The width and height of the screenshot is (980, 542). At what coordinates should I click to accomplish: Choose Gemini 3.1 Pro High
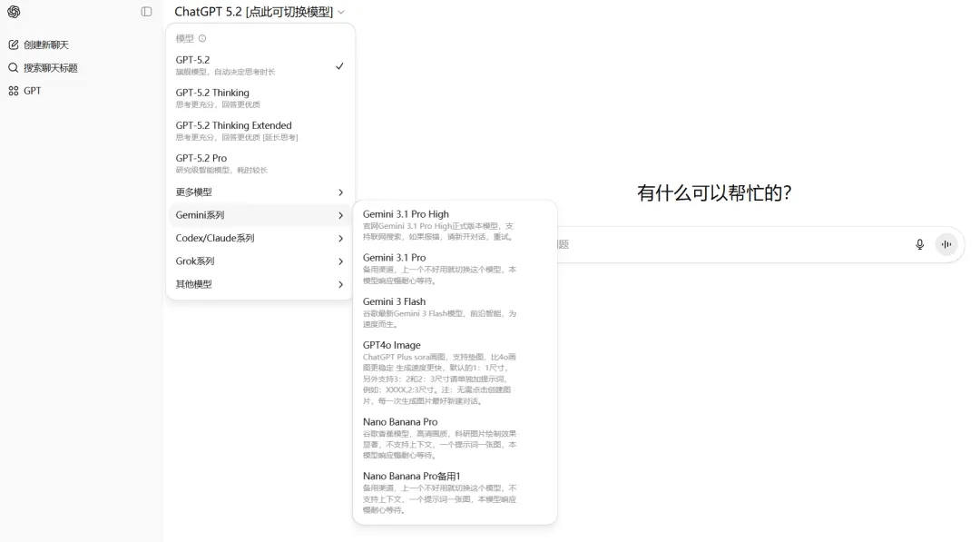pos(455,225)
